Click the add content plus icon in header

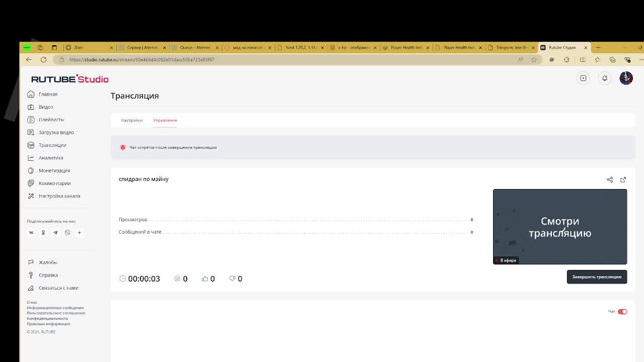pyautogui.click(x=583, y=78)
